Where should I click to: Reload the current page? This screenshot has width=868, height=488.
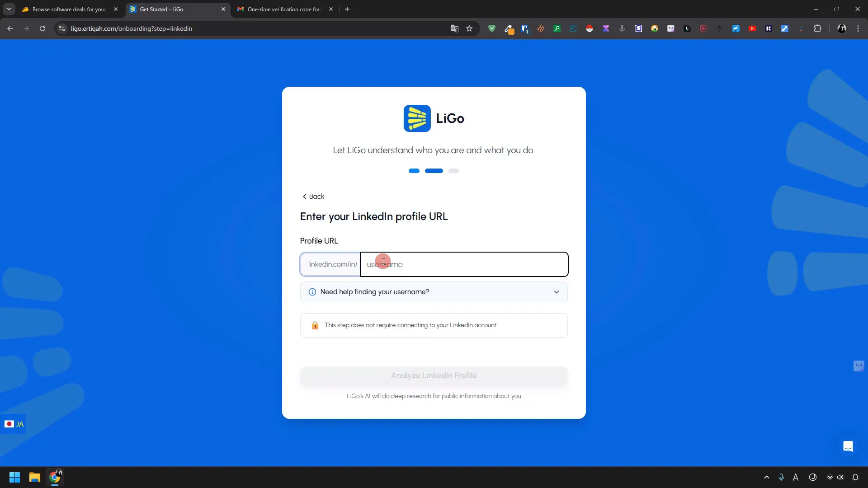point(42,28)
